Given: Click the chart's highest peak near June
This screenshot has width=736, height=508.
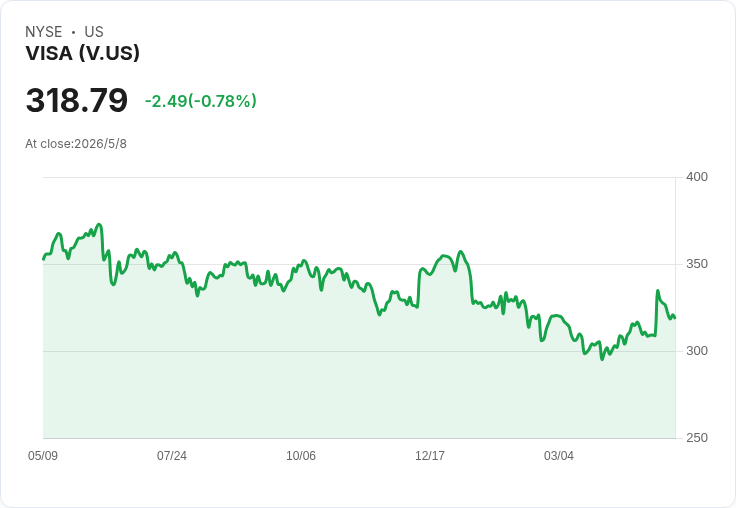Looking at the screenshot, I should tap(99, 224).
